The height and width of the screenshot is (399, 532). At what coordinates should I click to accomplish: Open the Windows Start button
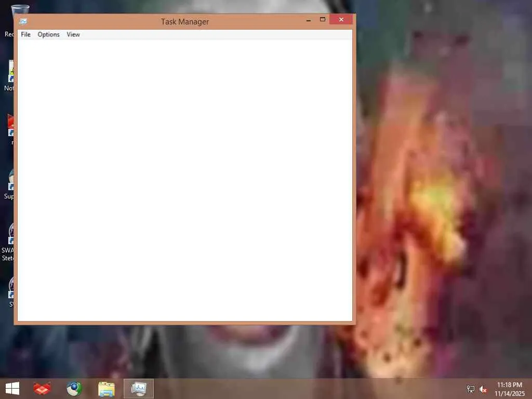pos(12,389)
